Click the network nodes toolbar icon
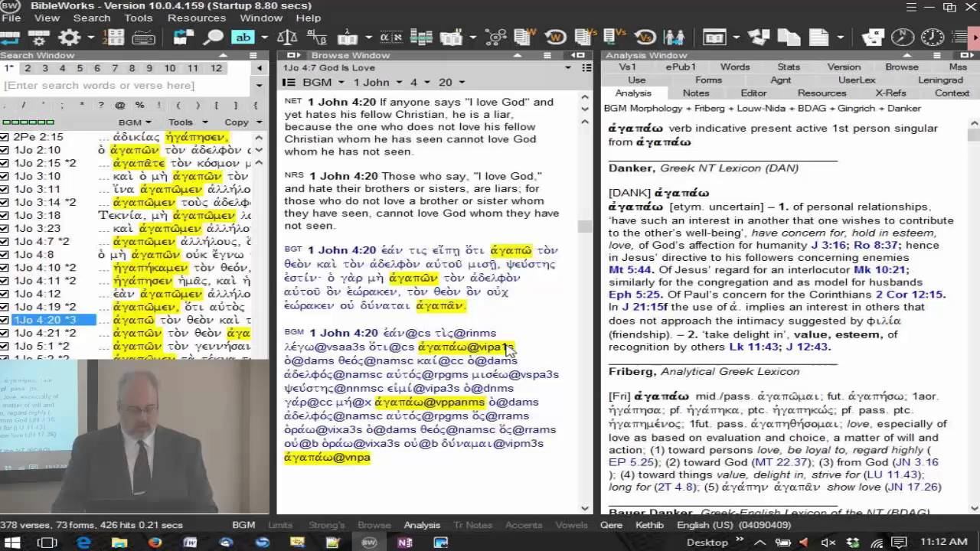Screen dimensions: 980x551 click(x=495, y=37)
